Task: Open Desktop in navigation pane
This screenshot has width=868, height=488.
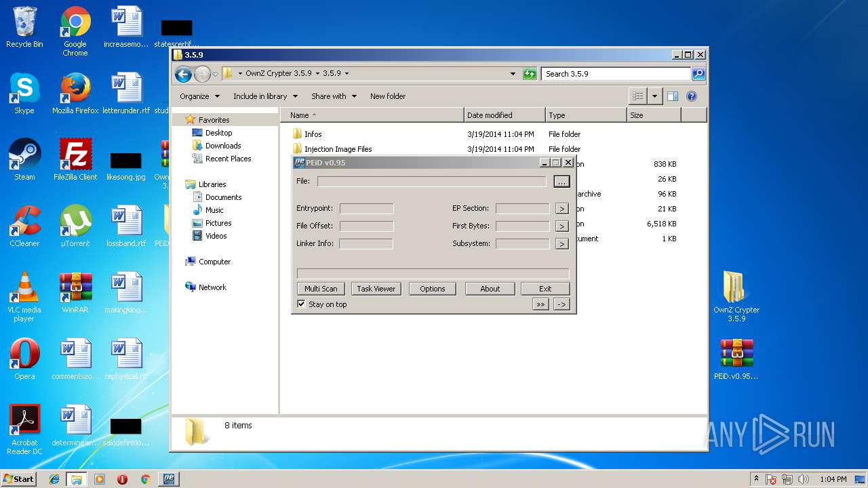Action: tap(212, 133)
